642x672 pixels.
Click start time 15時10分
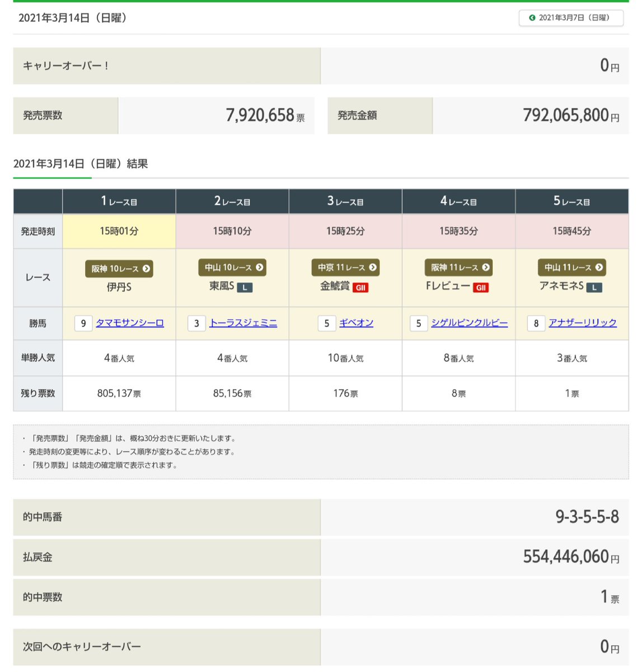tap(232, 231)
